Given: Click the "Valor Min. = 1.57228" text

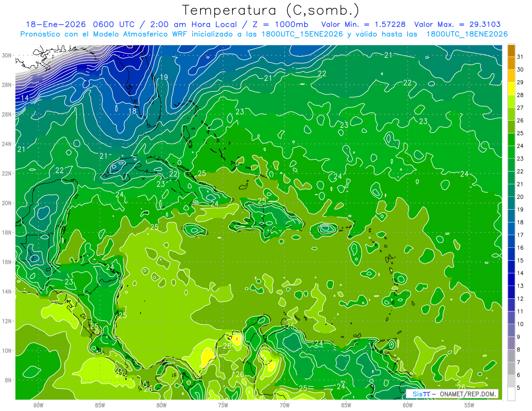Looking at the screenshot, I should pyautogui.click(x=364, y=24).
